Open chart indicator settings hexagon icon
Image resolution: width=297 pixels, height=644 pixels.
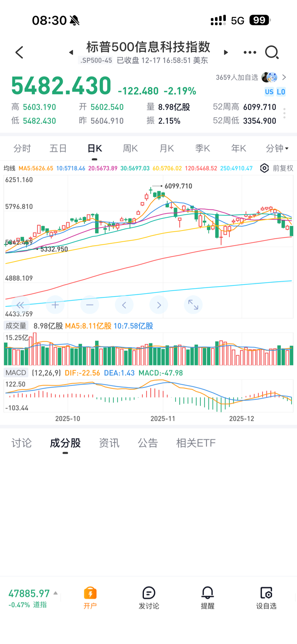[264, 168]
